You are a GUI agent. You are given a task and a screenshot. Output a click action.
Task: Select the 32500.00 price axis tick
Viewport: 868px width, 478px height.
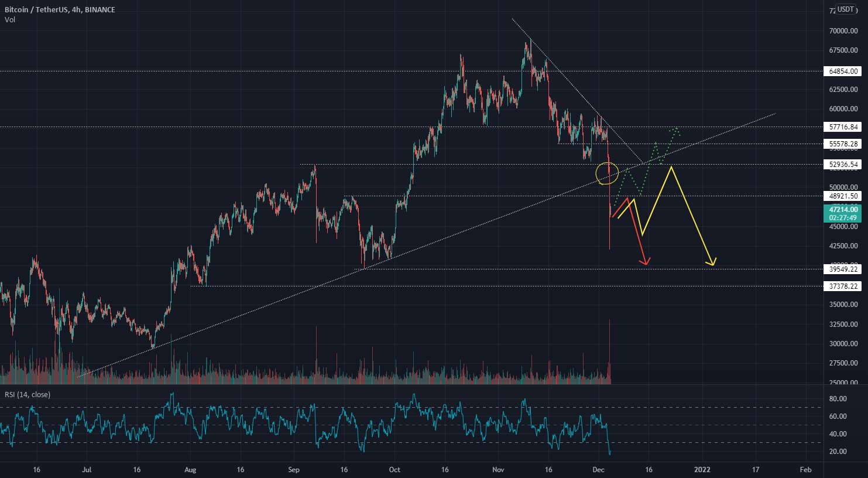coord(843,325)
